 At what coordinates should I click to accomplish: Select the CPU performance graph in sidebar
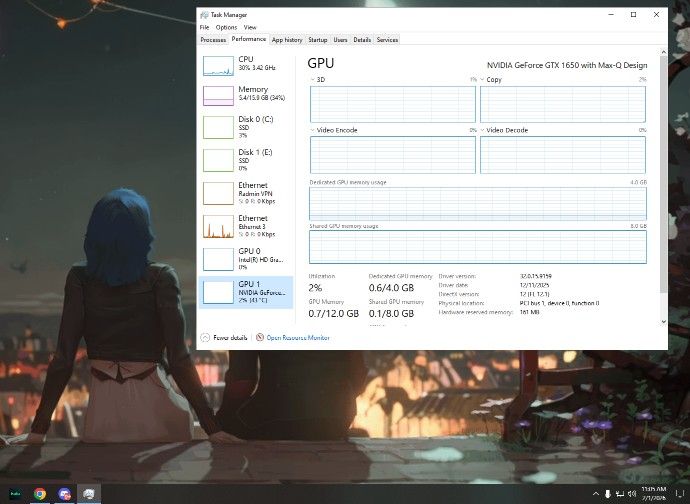tap(218, 66)
